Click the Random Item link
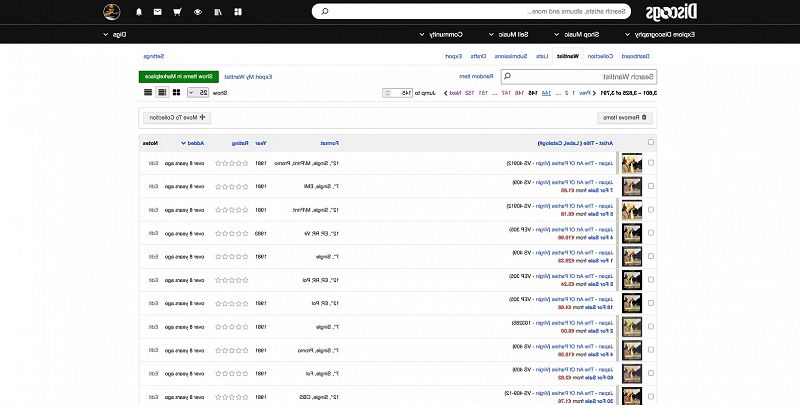Screen dimensions: 800x405 coord(476,77)
